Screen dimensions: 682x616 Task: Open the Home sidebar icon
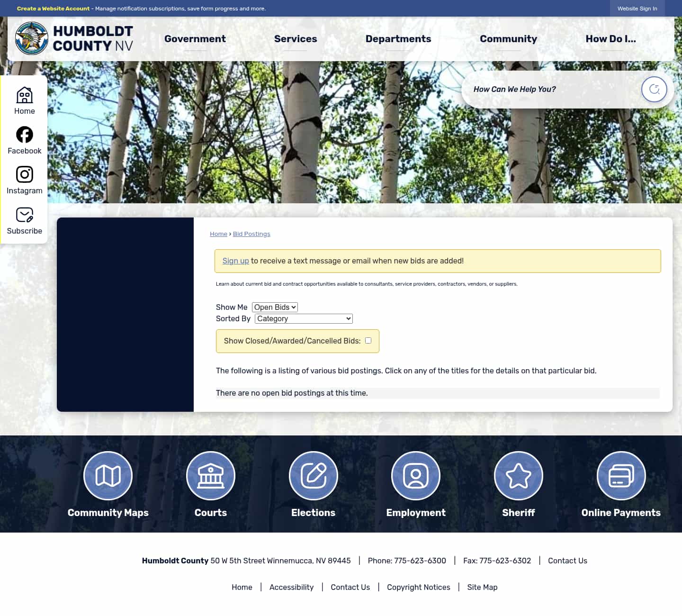(x=25, y=95)
